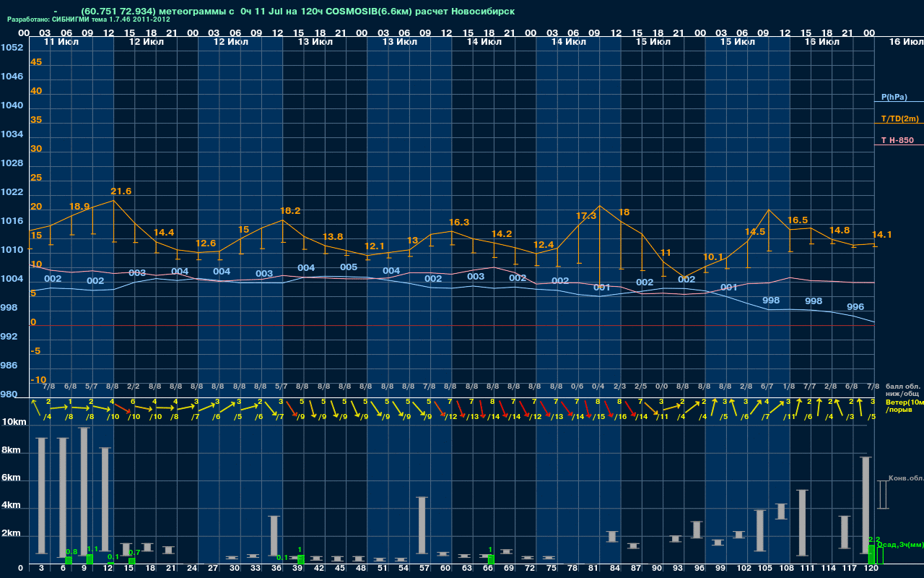
Task: Click the 1/8 cloud amount value
Action: (x=788, y=387)
